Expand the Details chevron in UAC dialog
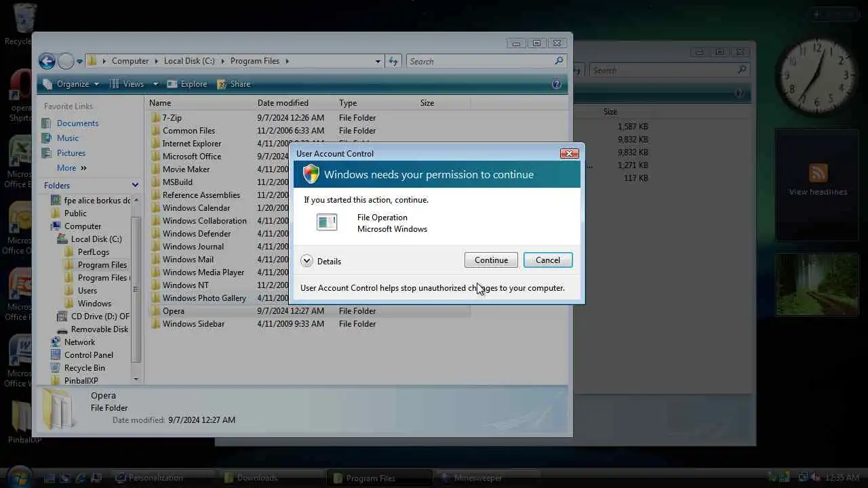 pyautogui.click(x=307, y=261)
